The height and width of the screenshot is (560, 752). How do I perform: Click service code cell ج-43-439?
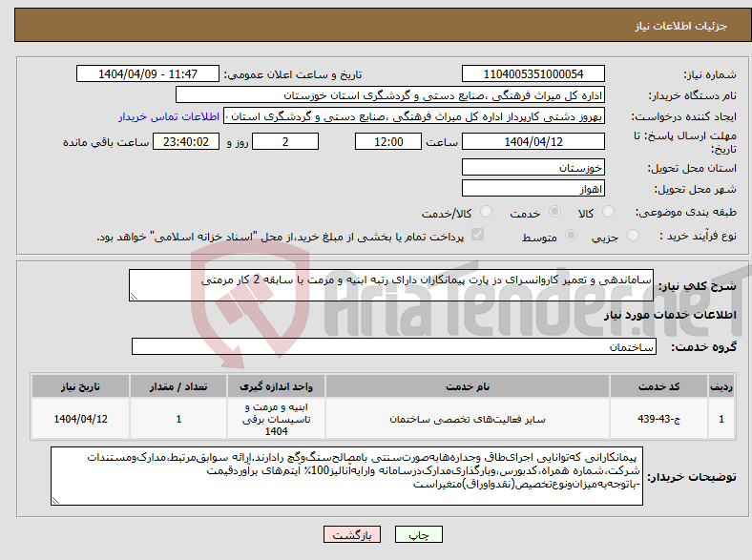(659, 419)
